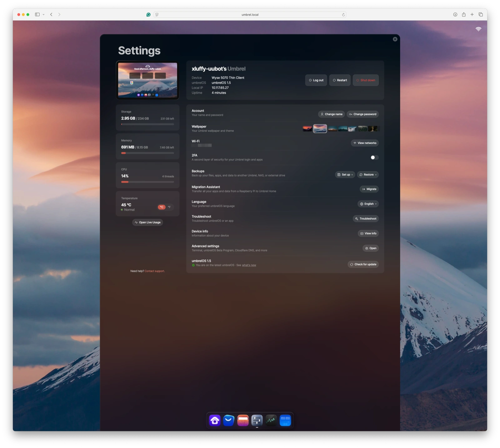Image resolution: width=500 pixels, height=448 pixels.
Task: Restart the Umbrel device
Action: (340, 80)
